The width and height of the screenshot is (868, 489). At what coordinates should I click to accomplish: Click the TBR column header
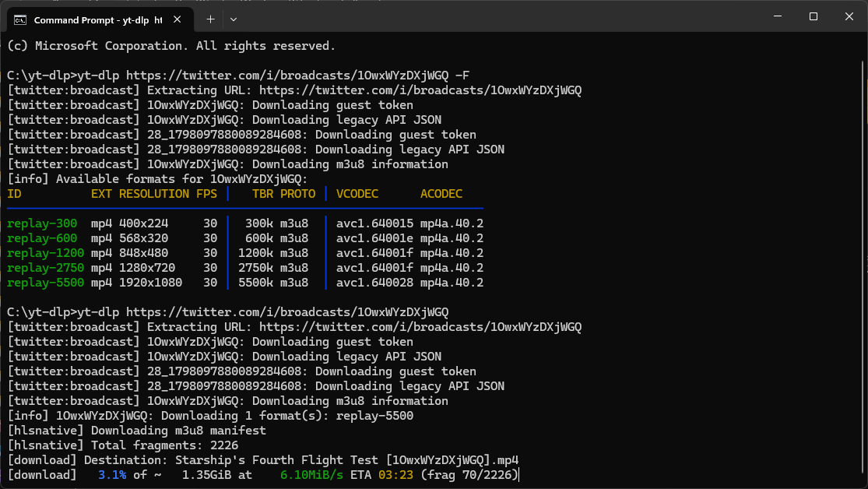pyautogui.click(x=263, y=194)
